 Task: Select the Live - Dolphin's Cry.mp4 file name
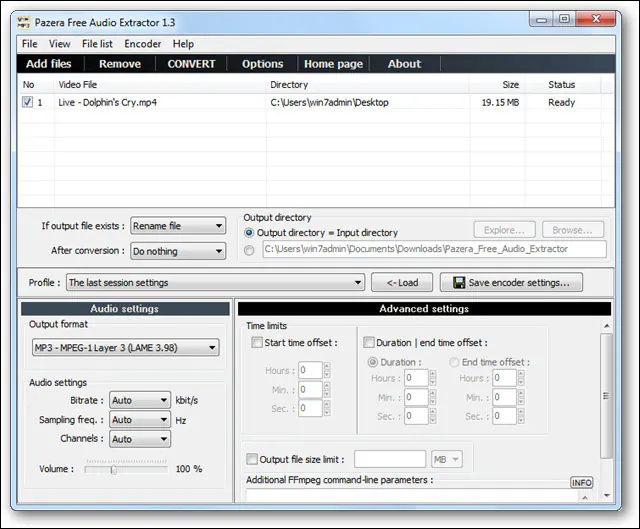tap(107, 102)
